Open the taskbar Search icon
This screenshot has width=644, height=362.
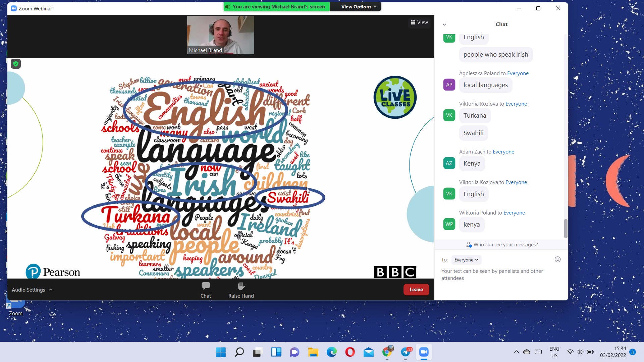[239, 352]
